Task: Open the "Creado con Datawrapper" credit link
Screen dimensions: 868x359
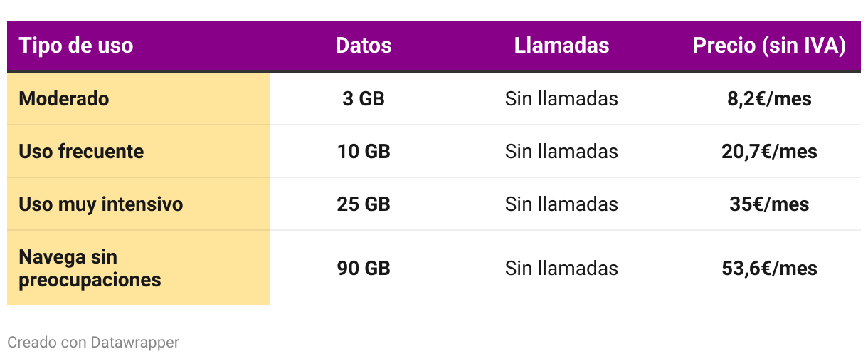Action: point(93,343)
